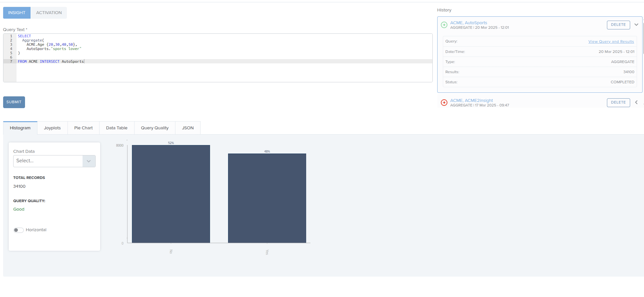
Task: Toggle the Horizontal chart switch
Action: coord(18,230)
